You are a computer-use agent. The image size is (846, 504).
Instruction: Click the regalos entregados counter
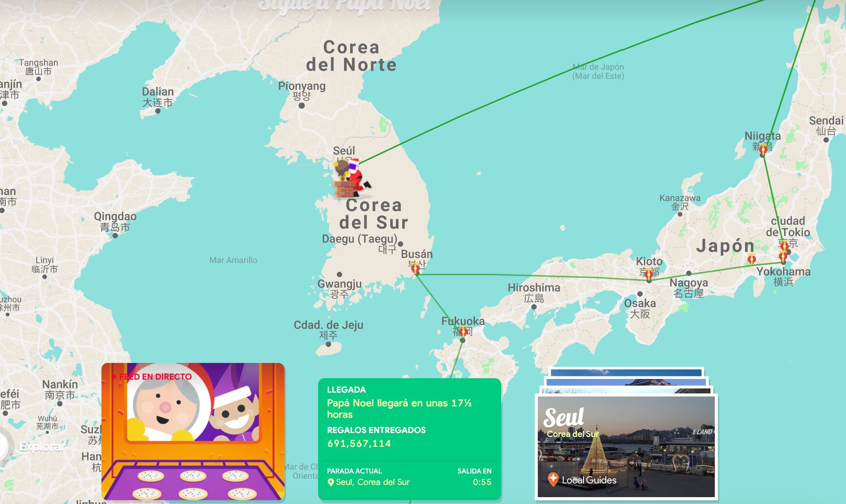[359, 443]
